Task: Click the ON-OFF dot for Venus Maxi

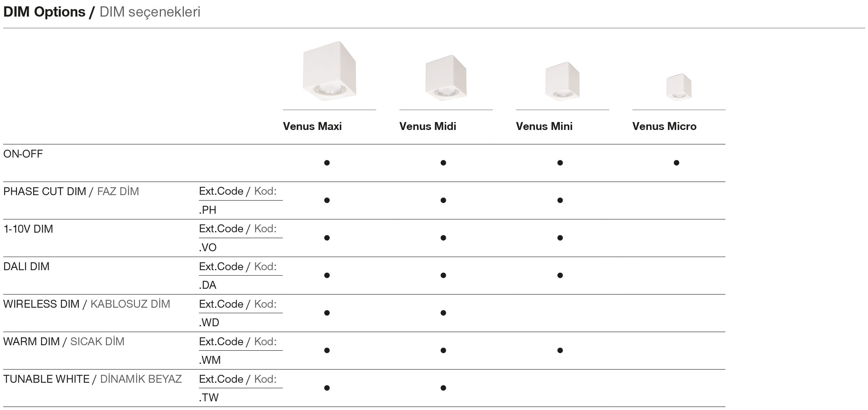Action: pos(327,163)
